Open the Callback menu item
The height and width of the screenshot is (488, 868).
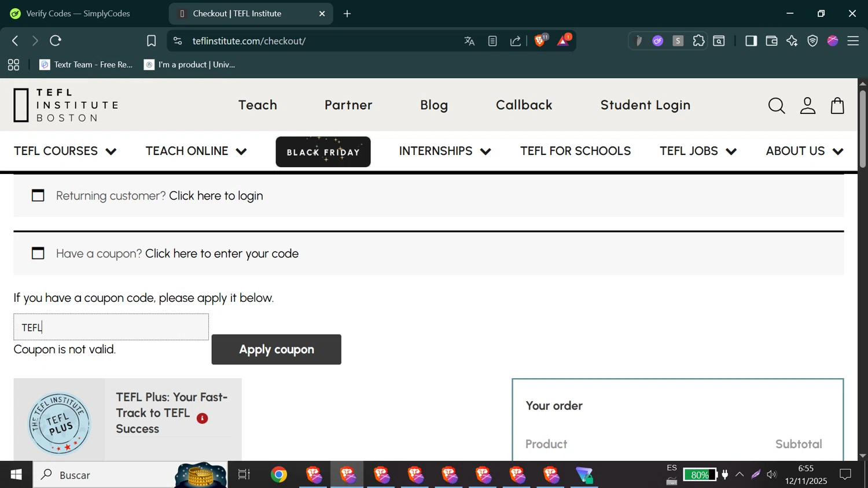pyautogui.click(x=524, y=105)
